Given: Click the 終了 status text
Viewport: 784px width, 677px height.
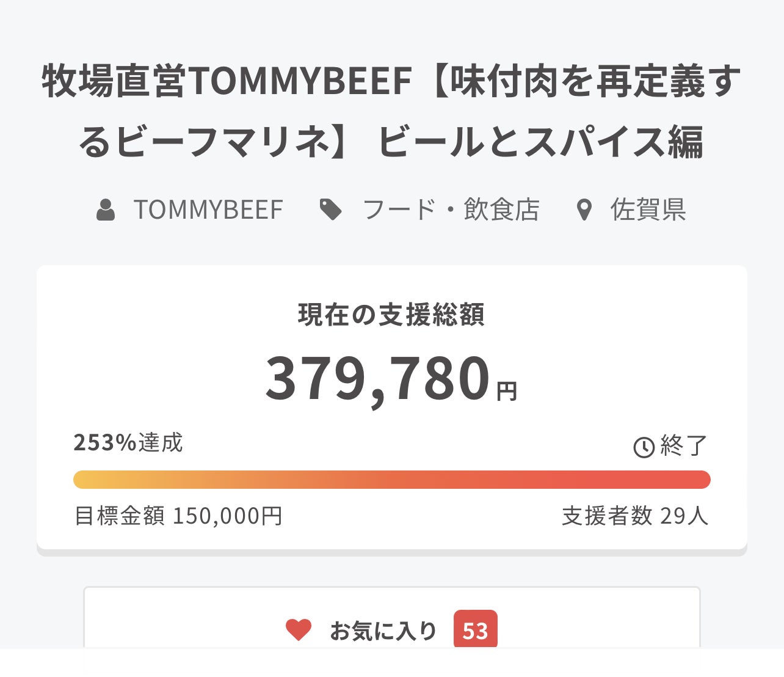Looking at the screenshot, I should (684, 446).
